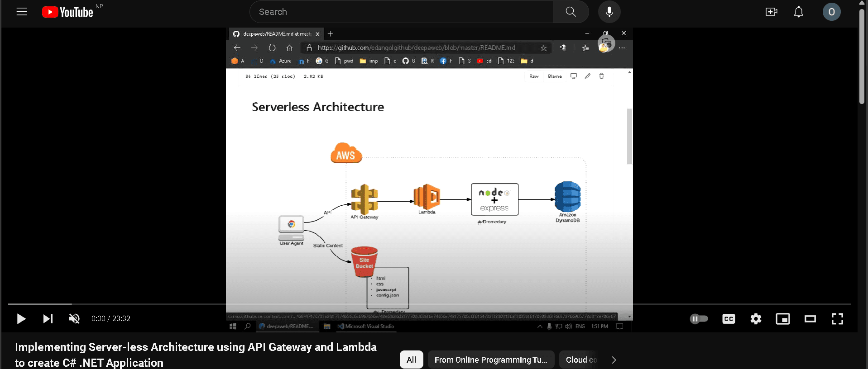868x369 pixels.
Task: Click inside the Search input field
Action: (x=401, y=12)
